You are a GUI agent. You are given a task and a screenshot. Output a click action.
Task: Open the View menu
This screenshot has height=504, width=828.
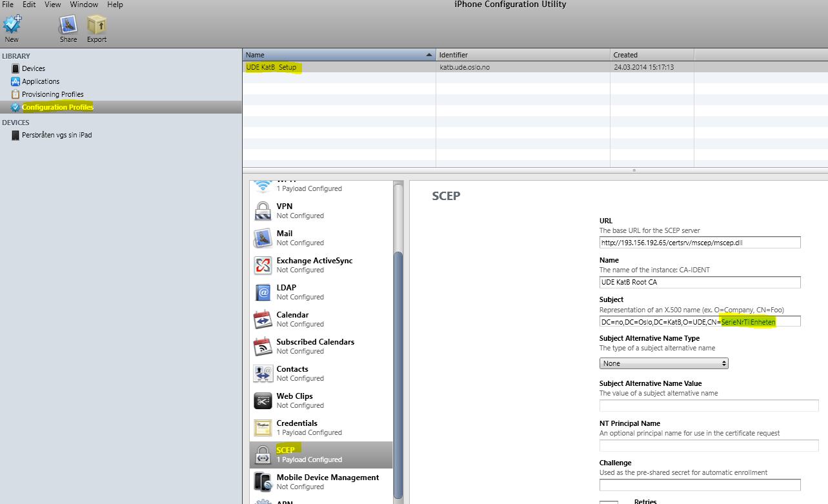tap(53, 5)
